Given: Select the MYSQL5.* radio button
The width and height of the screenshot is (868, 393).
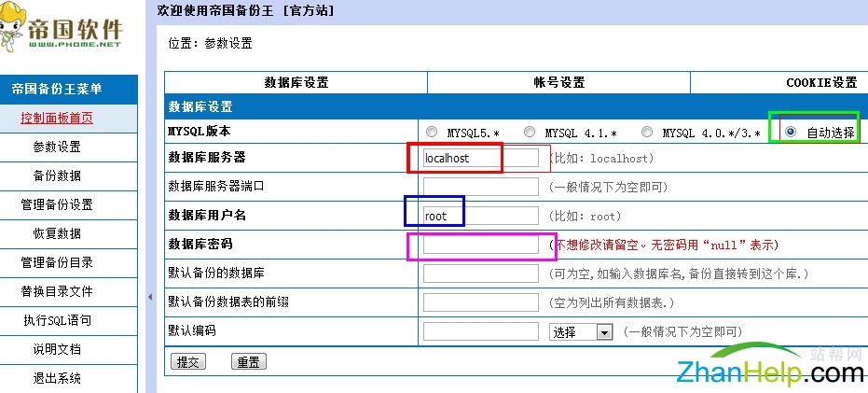Looking at the screenshot, I should [x=432, y=132].
